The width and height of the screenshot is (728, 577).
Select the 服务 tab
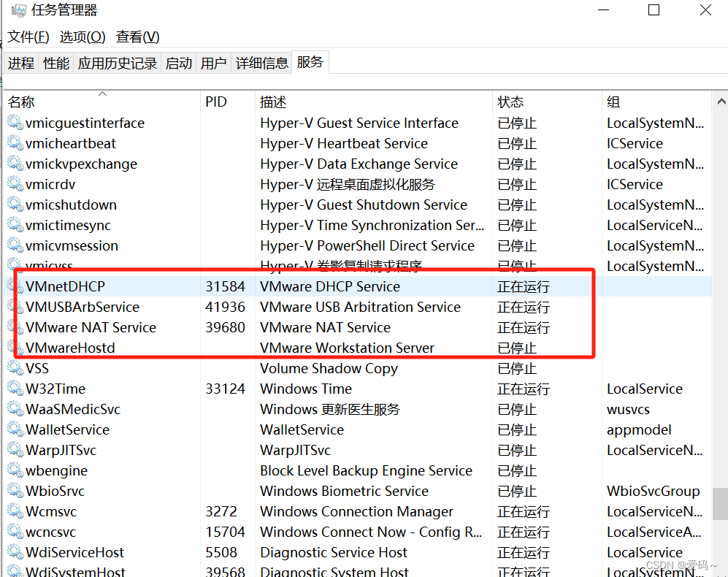pos(310,62)
